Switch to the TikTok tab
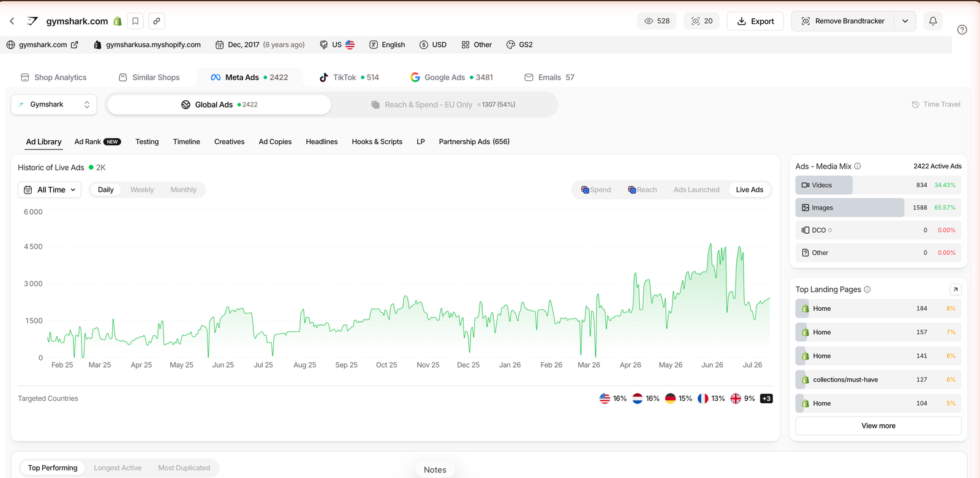The image size is (980, 478). coord(349,78)
